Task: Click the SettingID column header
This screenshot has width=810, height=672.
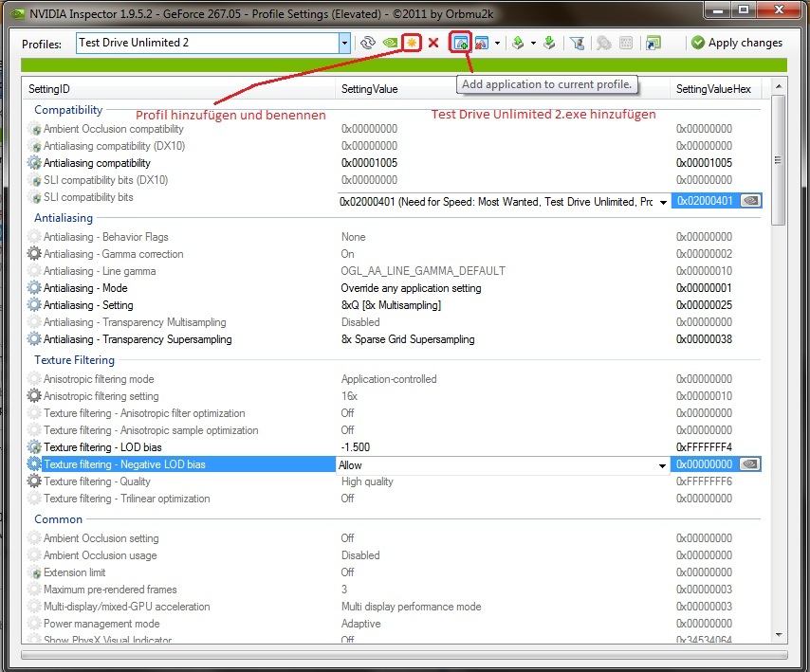Action: (x=178, y=89)
